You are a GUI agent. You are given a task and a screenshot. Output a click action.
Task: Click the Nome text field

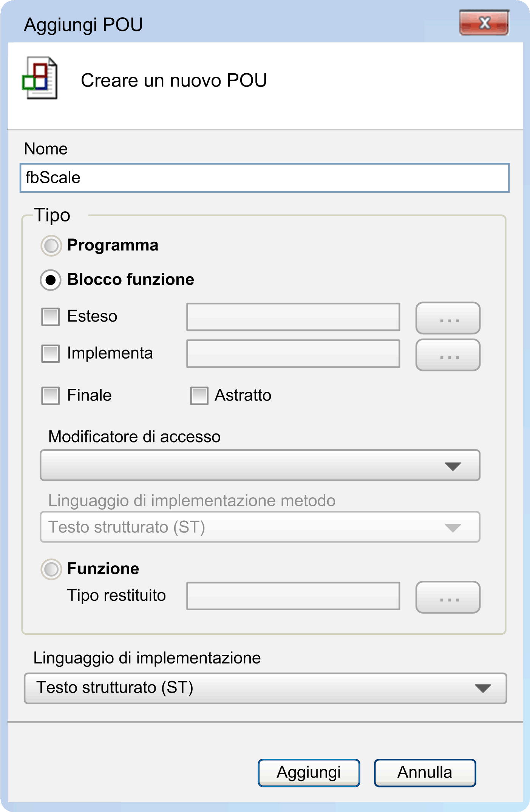pos(264,178)
